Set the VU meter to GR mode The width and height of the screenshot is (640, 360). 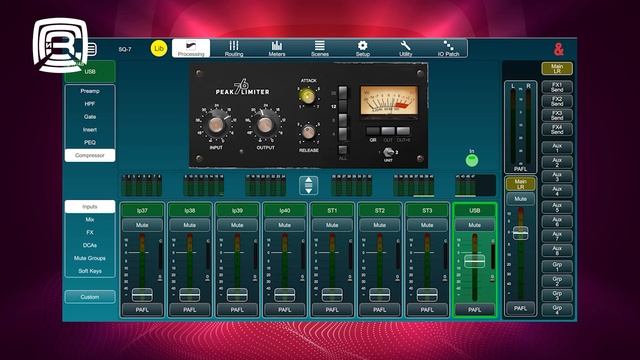tap(373, 131)
